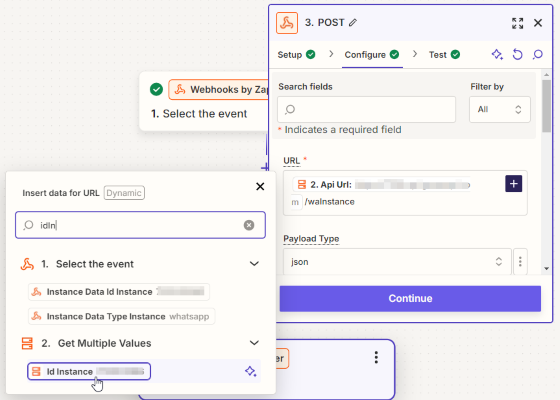The image size is (560, 400).
Task: Open the Filter by All dropdown
Action: click(x=500, y=109)
